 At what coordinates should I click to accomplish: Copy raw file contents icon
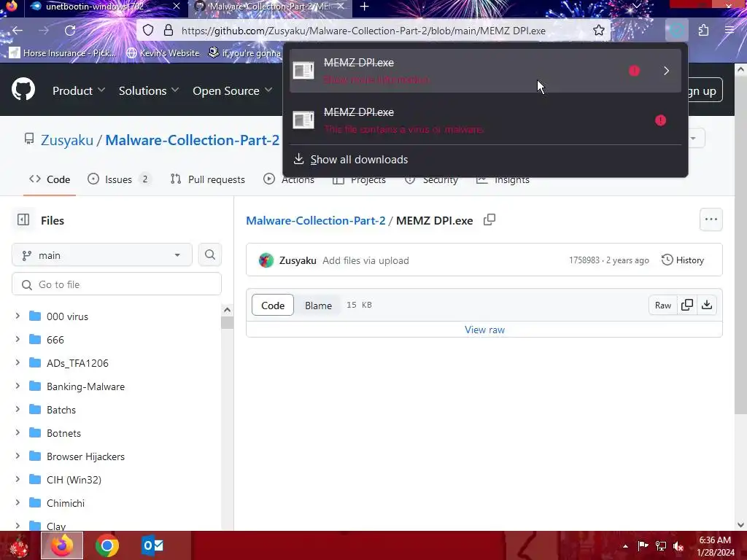pyautogui.click(x=687, y=305)
